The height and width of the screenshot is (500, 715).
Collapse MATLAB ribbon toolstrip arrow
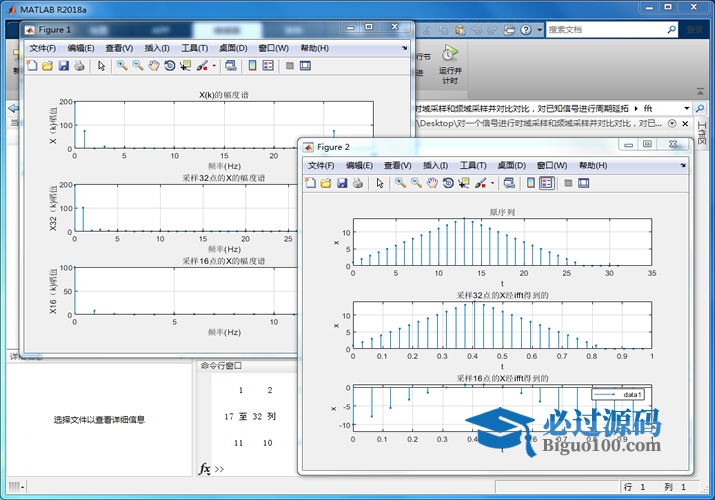(700, 92)
